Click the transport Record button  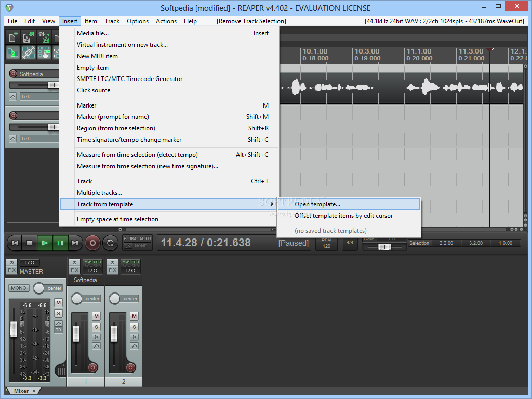92,243
